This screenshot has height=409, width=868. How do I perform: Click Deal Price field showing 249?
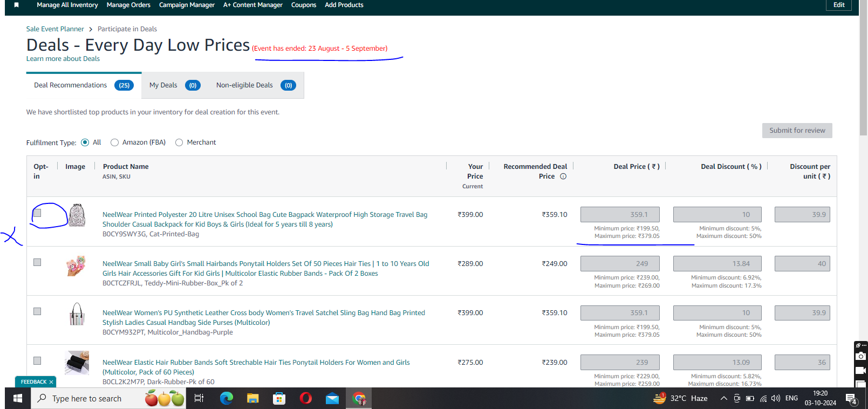pos(620,264)
